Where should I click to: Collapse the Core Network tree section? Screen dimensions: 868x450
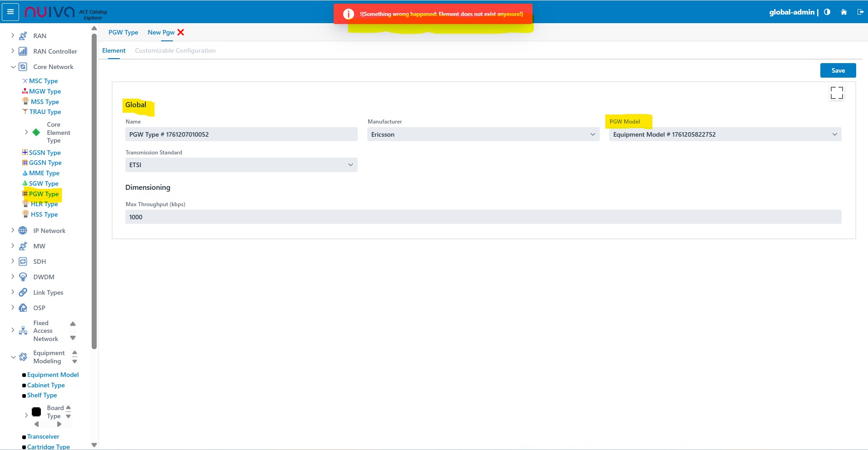(x=13, y=67)
